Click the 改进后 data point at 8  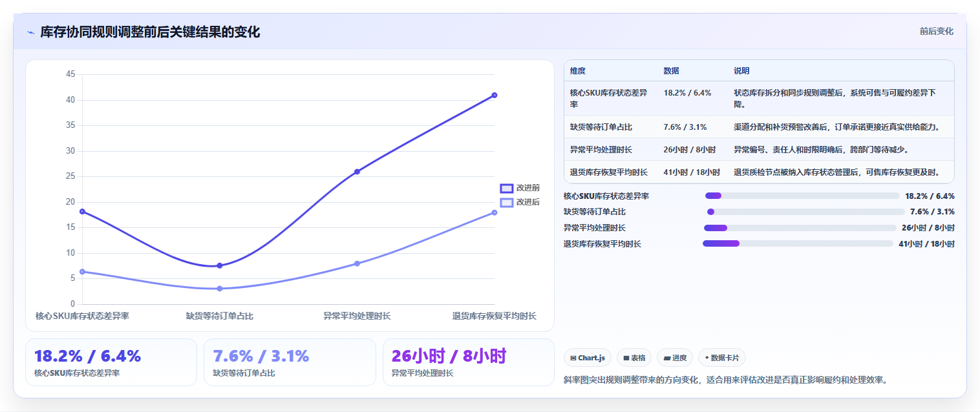(357, 263)
